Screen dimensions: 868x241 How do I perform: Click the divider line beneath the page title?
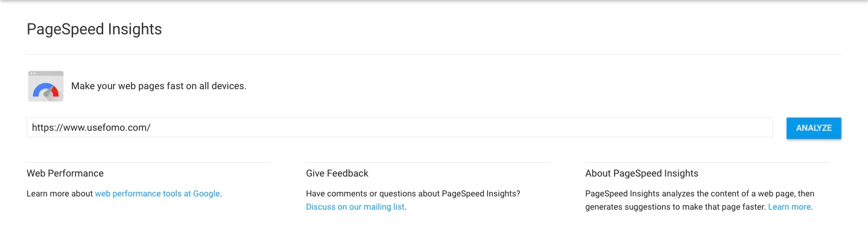(434, 54)
